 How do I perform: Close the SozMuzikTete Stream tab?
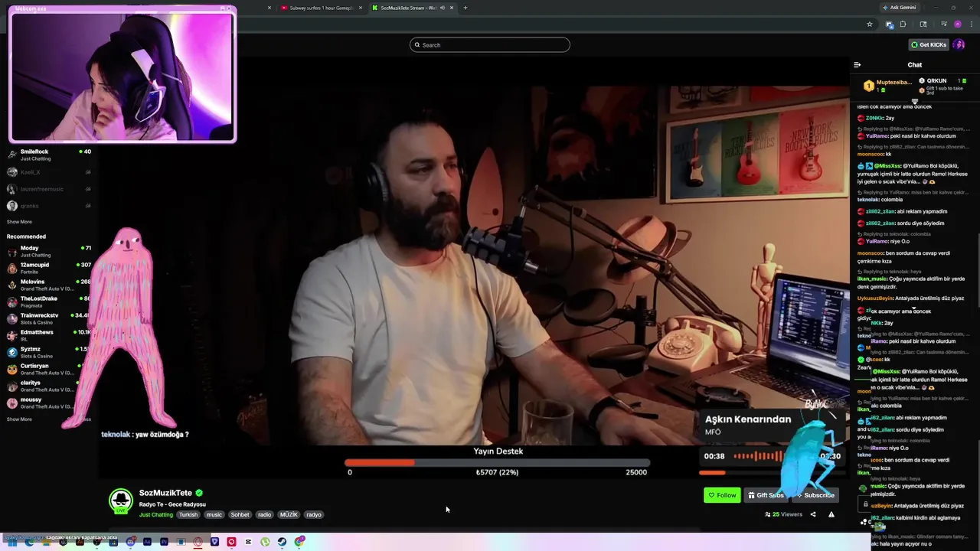click(x=452, y=8)
